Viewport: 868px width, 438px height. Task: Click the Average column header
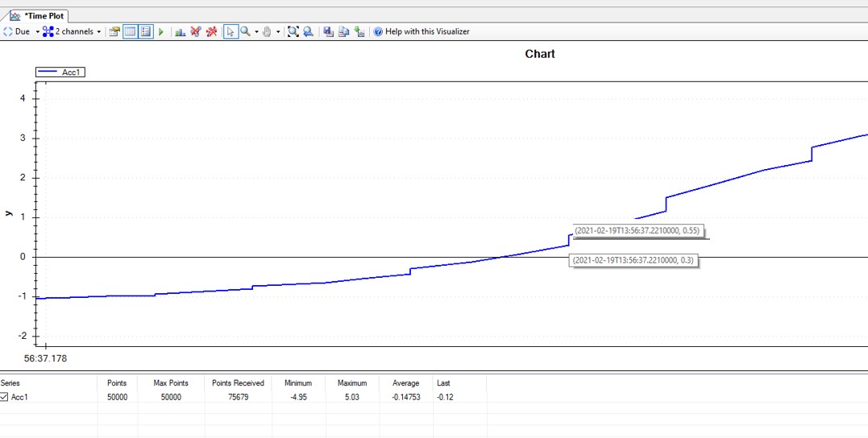pyautogui.click(x=405, y=382)
